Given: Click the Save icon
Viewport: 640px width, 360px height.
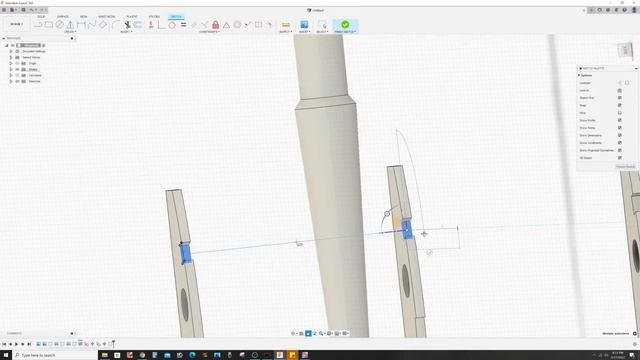Looking at the screenshot, I should (23, 10).
